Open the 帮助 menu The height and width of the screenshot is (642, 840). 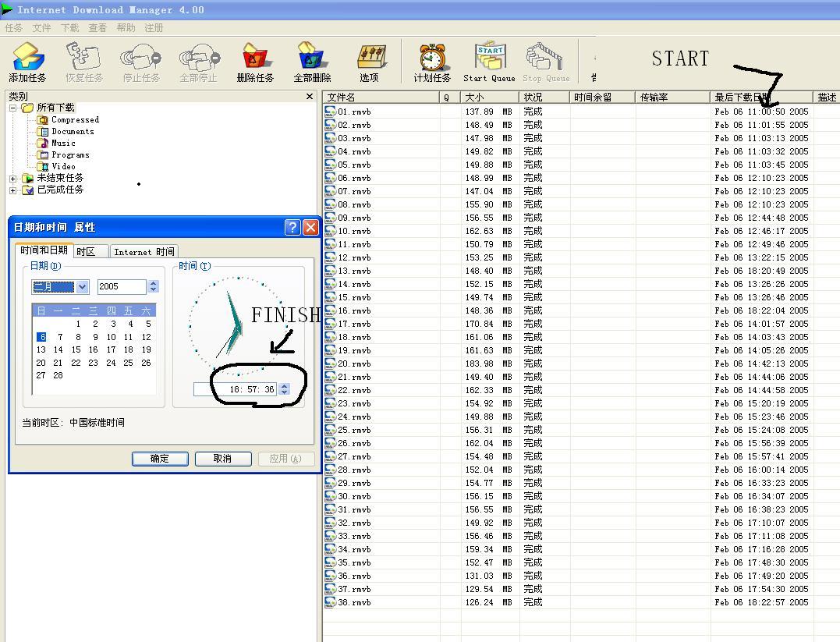tap(126, 28)
